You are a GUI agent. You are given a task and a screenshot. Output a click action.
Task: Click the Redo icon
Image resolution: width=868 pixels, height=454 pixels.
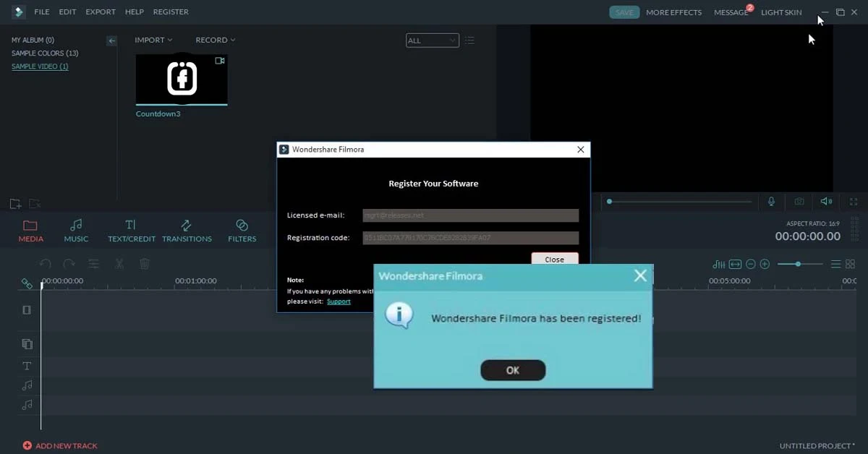click(69, 265)
